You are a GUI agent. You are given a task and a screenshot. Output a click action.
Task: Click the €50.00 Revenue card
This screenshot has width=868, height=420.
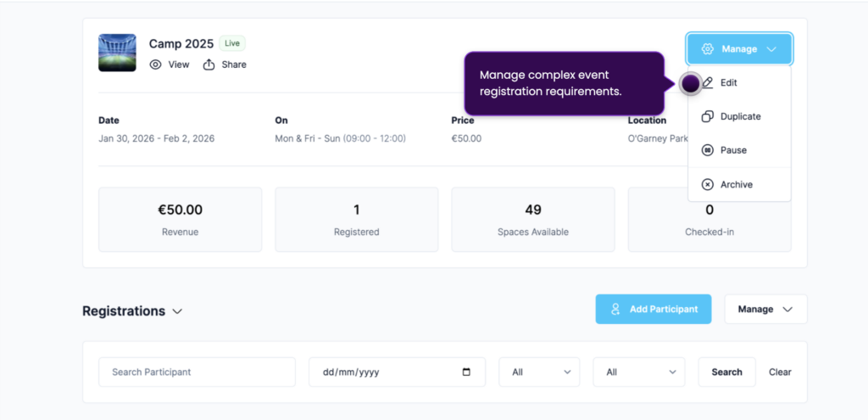click(x=180, y=220)
